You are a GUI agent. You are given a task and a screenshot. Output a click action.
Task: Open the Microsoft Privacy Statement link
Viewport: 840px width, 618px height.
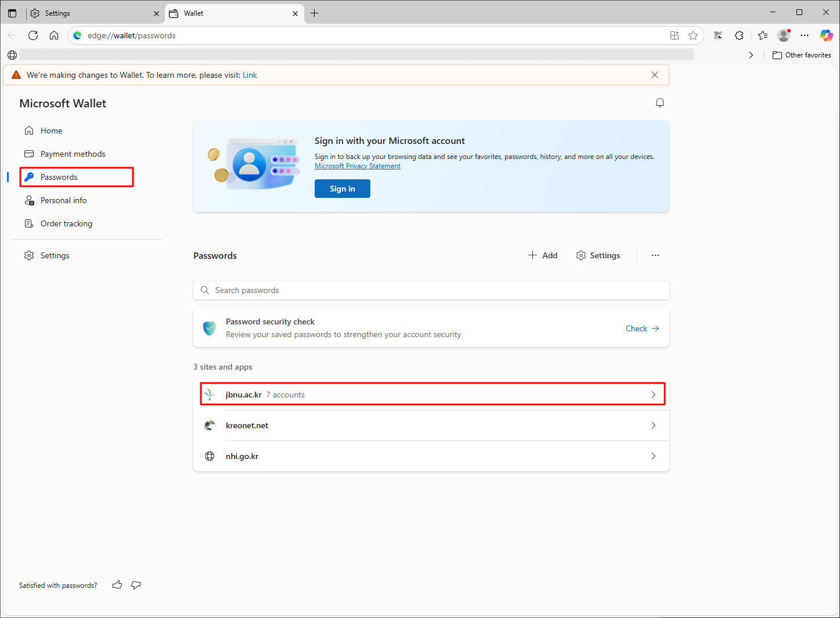358,166
